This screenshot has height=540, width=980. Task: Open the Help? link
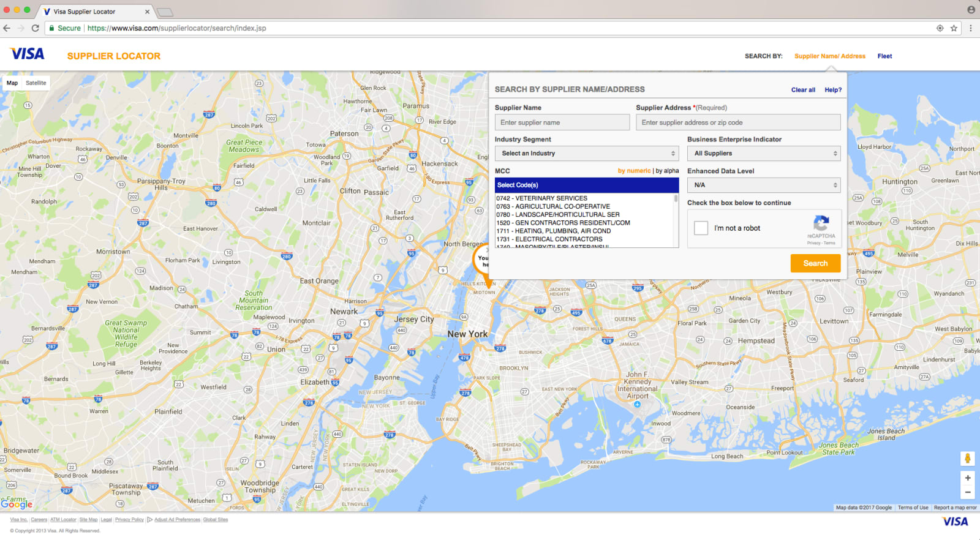pos(833,90)
